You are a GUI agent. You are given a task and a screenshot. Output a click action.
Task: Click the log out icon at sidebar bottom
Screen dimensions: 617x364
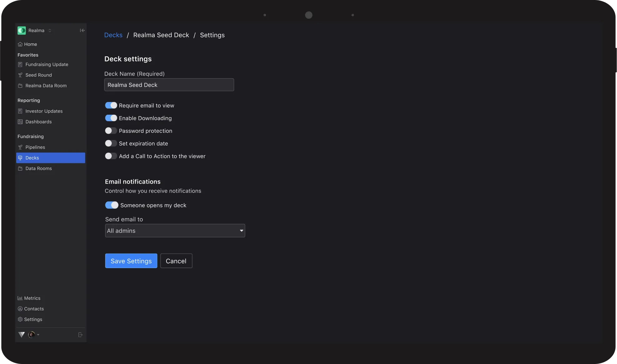coord(80,335)
